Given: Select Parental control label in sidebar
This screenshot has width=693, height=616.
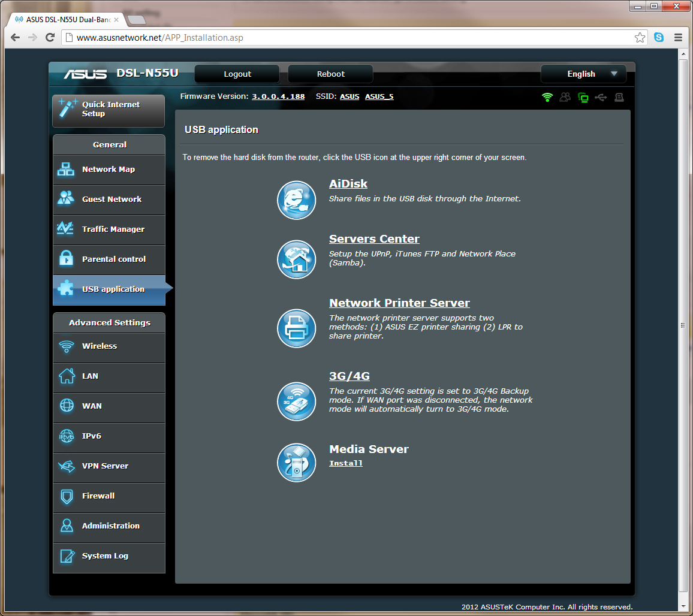Looking at the screenshot, I should coord(113,259).
